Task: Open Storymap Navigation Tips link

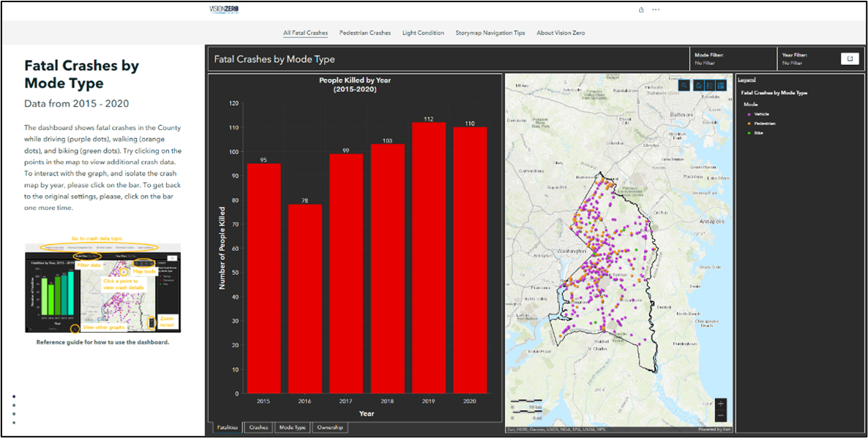Action: click(490, 33)
